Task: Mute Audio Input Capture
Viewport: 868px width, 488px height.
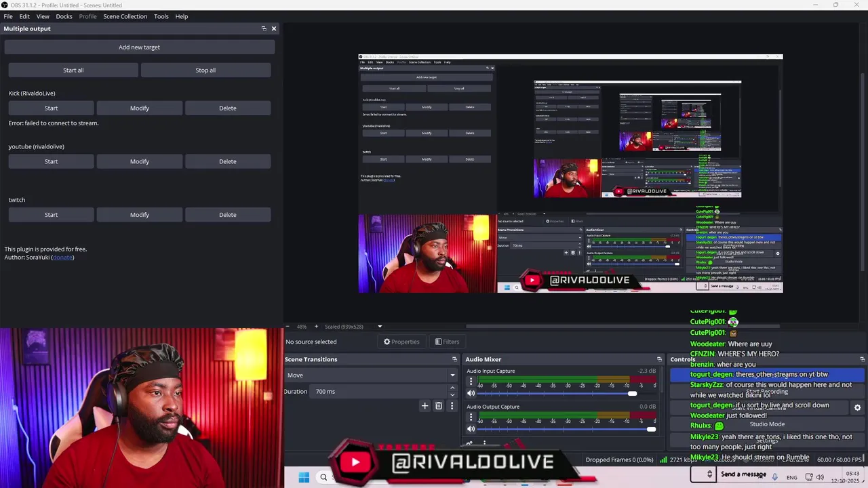Action: [x=471, y=393]
